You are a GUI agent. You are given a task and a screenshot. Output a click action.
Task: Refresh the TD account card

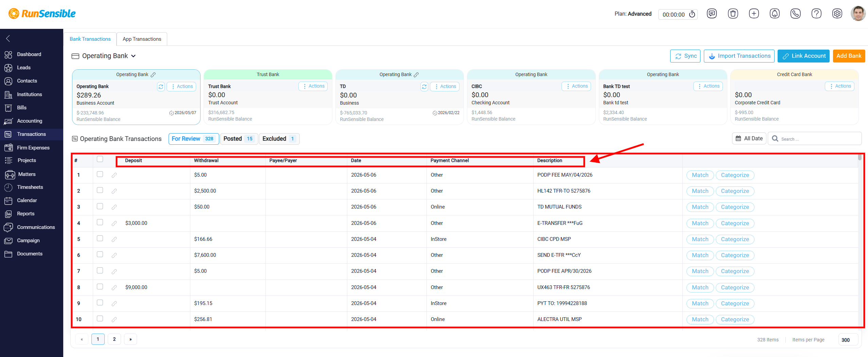(x=424, y=87)
